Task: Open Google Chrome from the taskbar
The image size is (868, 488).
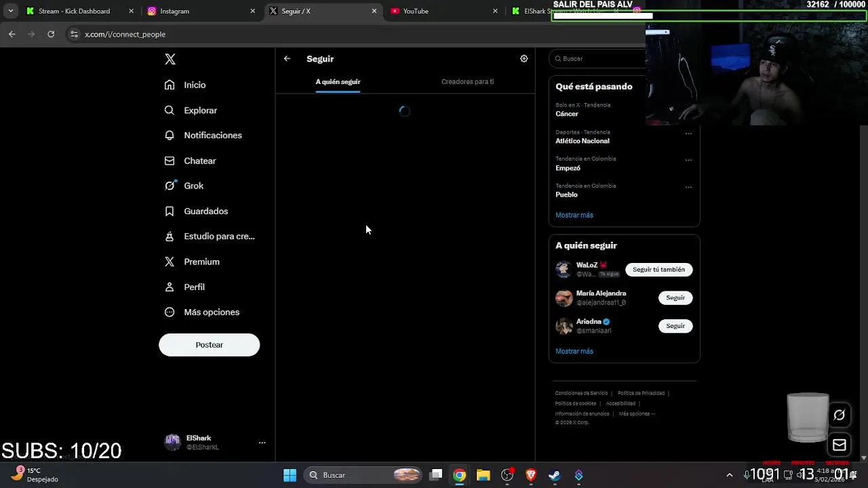Action: point(460,475)
